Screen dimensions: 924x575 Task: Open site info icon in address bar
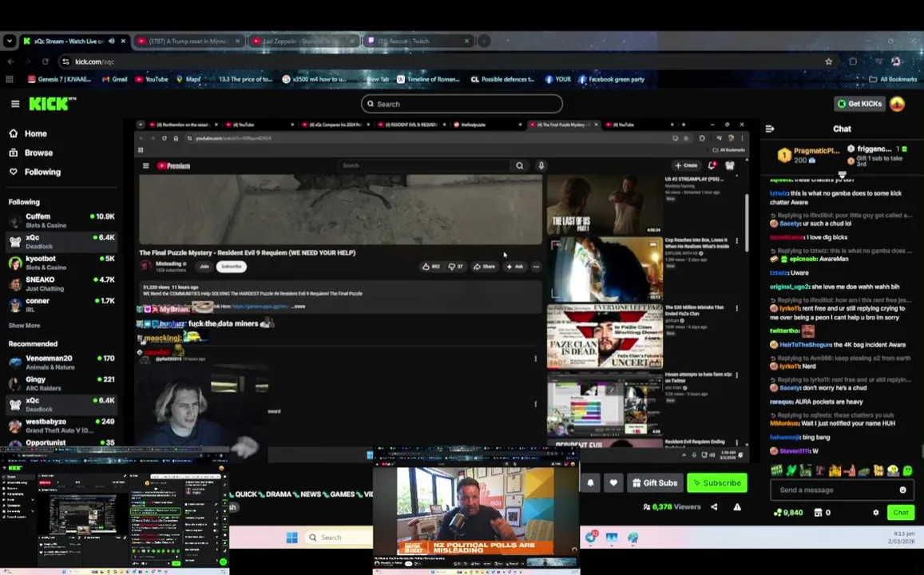66,61
